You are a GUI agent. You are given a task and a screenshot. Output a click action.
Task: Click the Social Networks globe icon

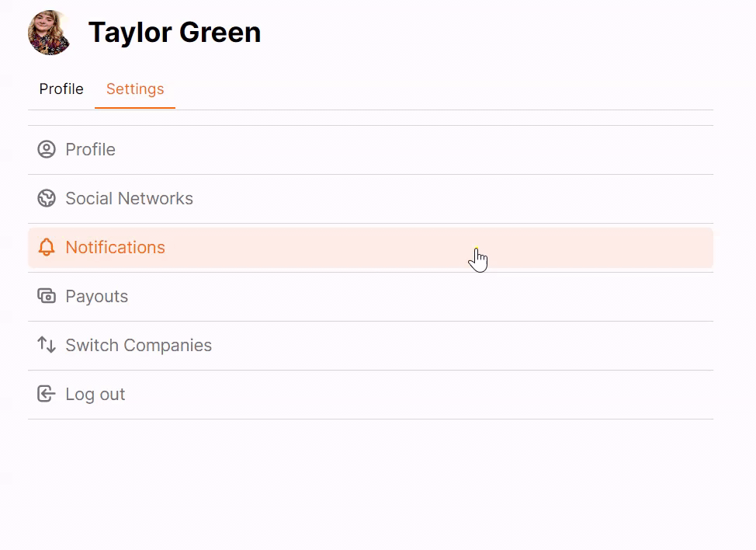tap(47, 198)
